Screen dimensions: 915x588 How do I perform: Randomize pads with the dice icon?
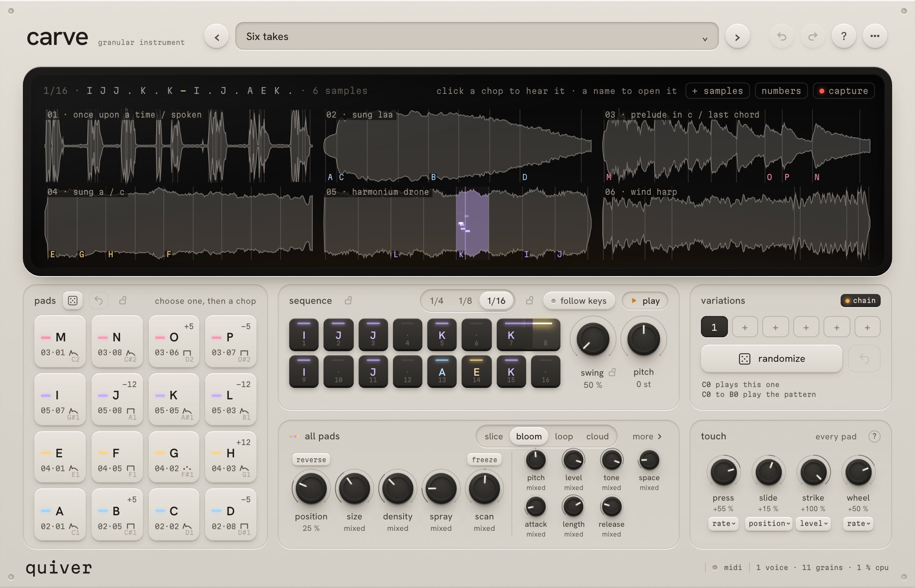pyautogui.click(x=73, y=301)
